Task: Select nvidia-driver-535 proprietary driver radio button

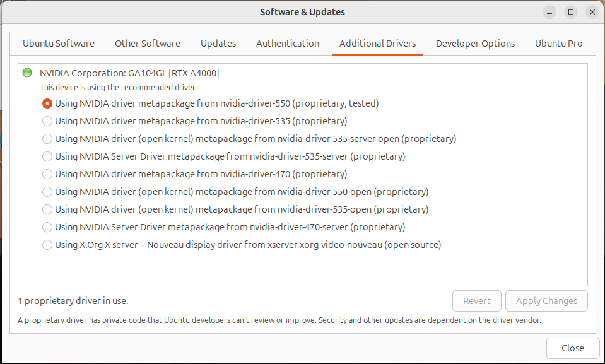Action: tap(47, 121)
